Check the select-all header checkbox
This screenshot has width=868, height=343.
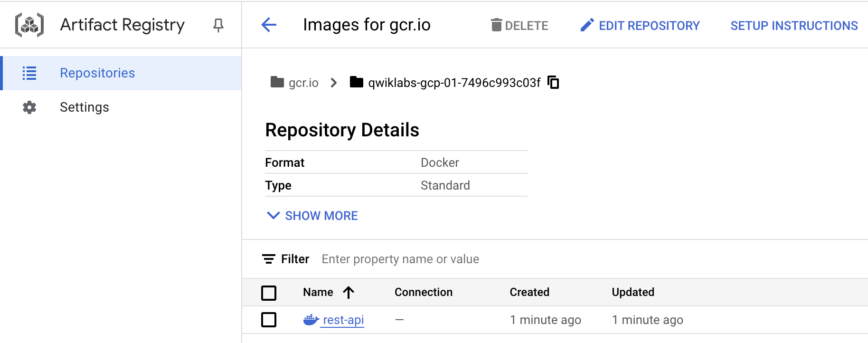coord(269,293)
